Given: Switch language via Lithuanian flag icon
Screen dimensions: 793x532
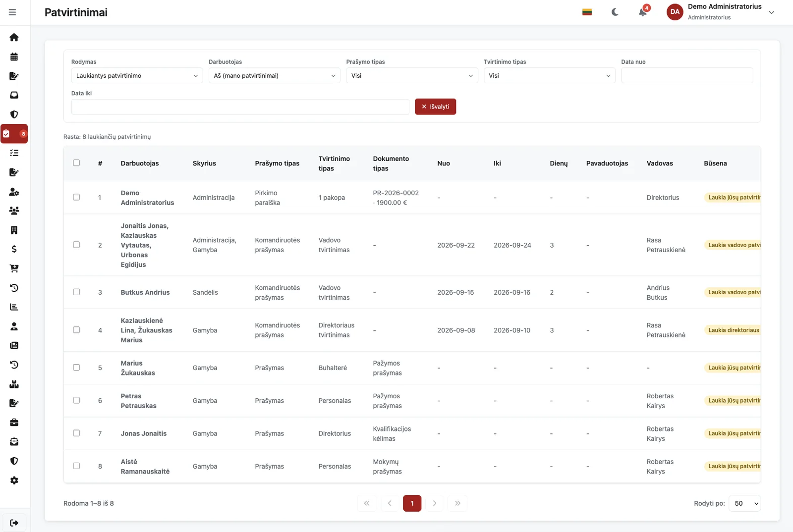Looking at the screenshot, I should pyautogui.click(x=587, y=12).
